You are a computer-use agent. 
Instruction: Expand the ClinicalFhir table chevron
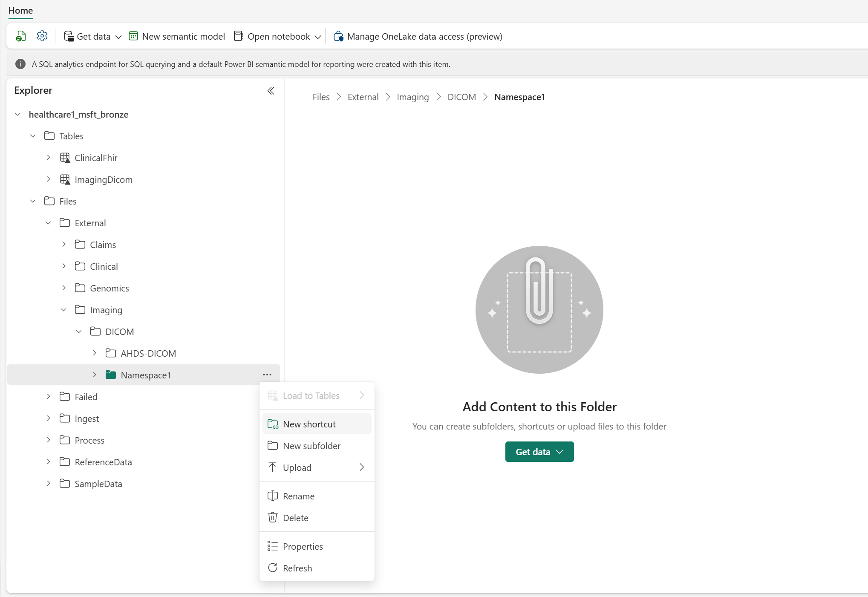[49, 158]
